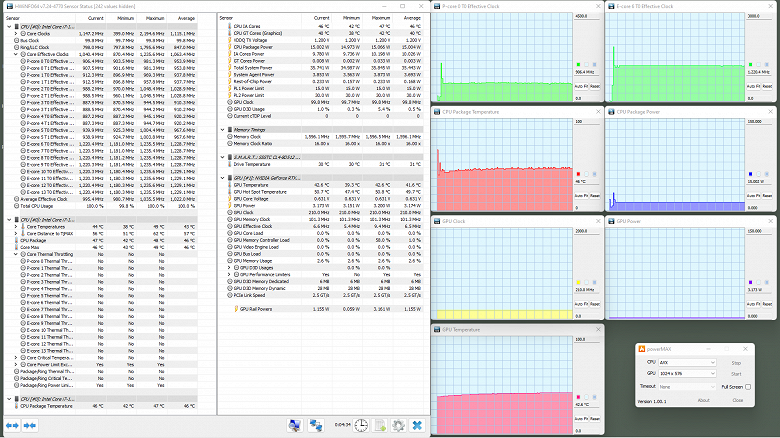Click Reset in GPU Temperature graph
The width and height of the screenshot is (780, 438).
(x=595, y=419)
